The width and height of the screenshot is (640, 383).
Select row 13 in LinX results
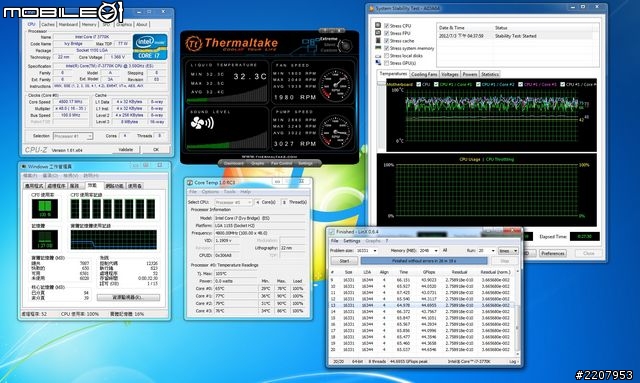coord(422,305)
